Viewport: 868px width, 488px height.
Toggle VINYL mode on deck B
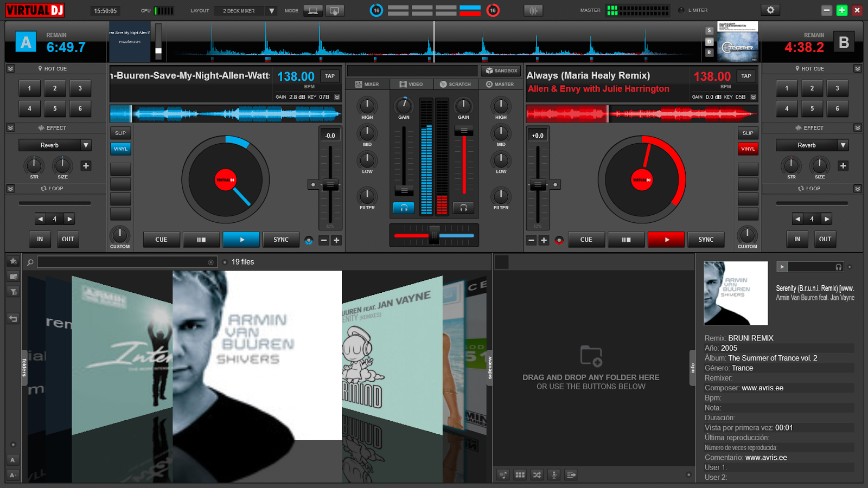748,149
